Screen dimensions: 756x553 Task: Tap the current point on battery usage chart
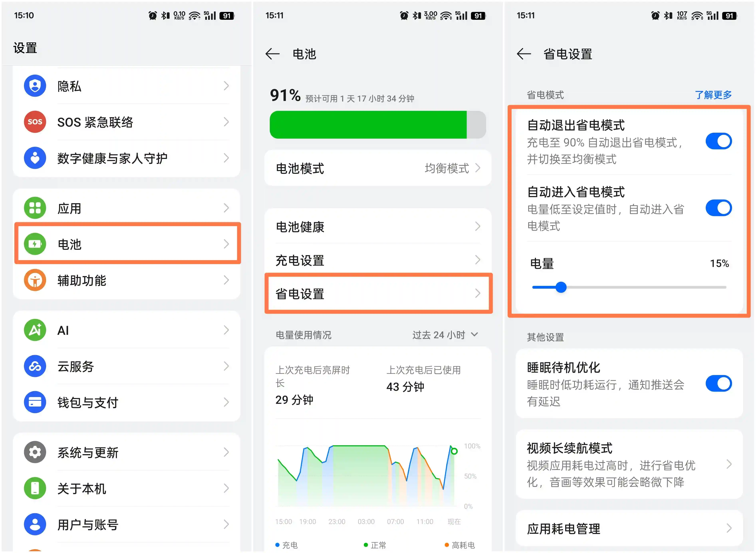(454, 451)
